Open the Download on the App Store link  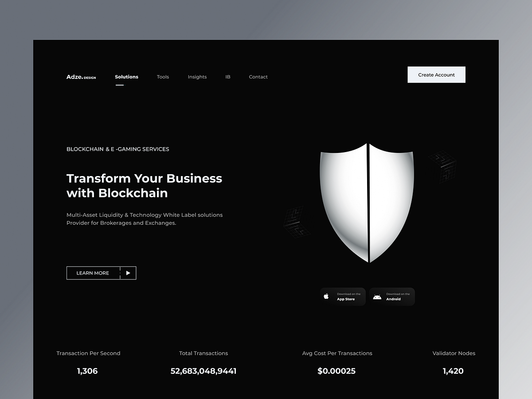(x=343, y=296)
